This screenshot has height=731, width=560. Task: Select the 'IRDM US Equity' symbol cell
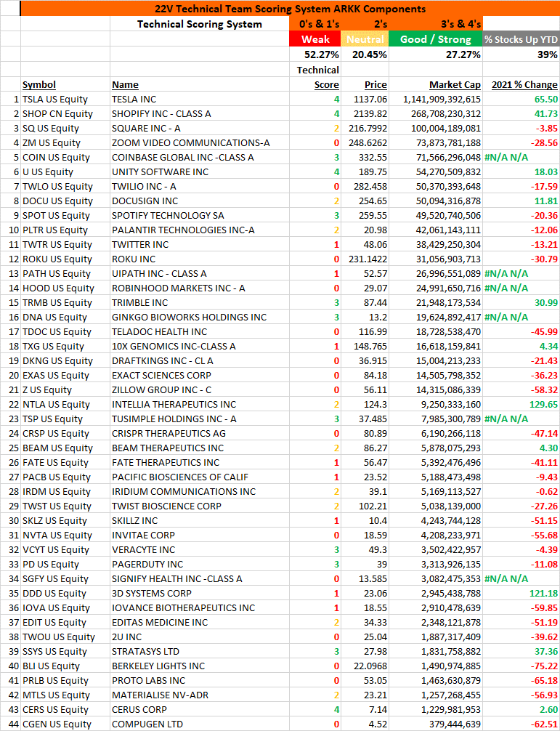click(65, 491)
